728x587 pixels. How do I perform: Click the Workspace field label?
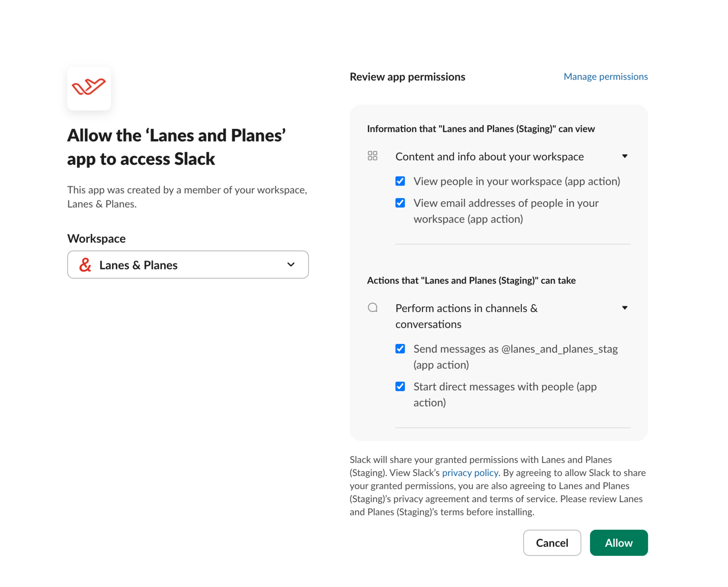point(96,239)
